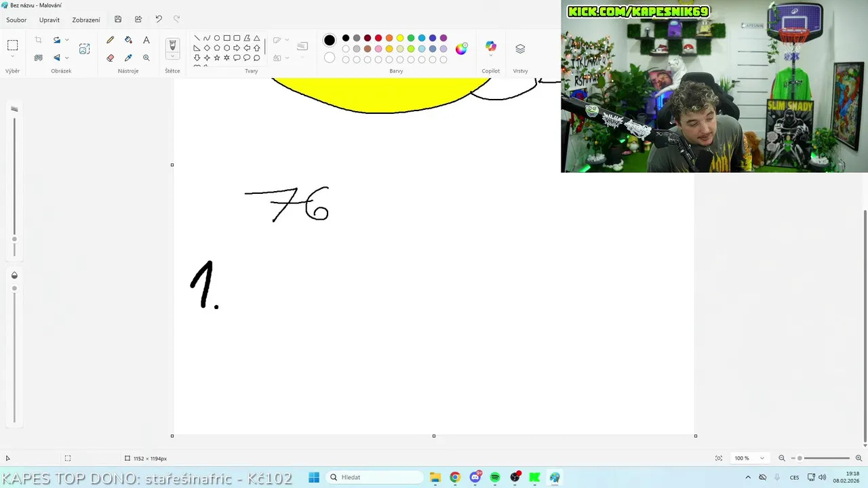Pick the five-point star shape
The height and width of the screenshot is (488, 868).
tap(217, 58)
